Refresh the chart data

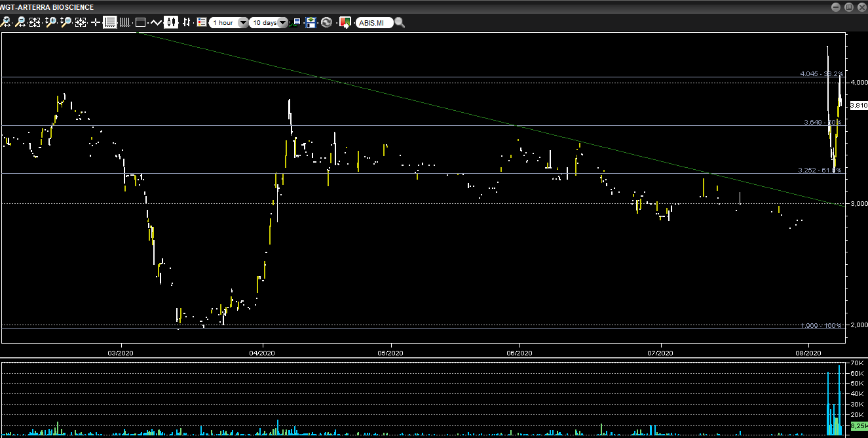(327, 22)
